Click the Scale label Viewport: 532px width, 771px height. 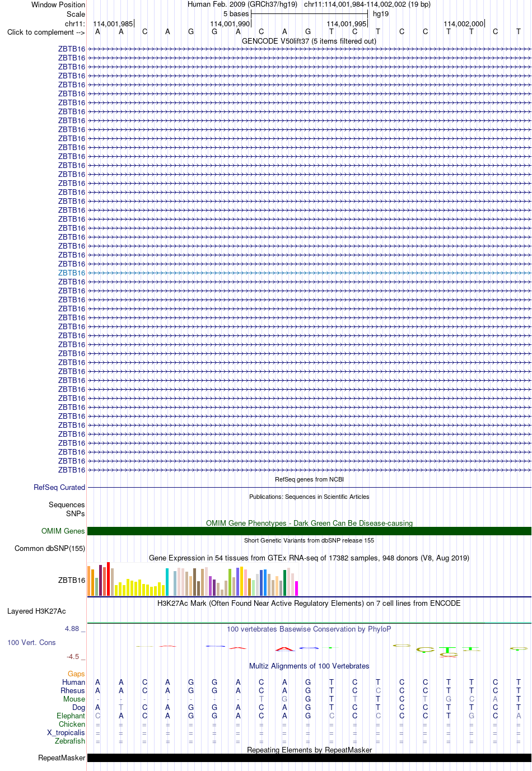[76, 14]
